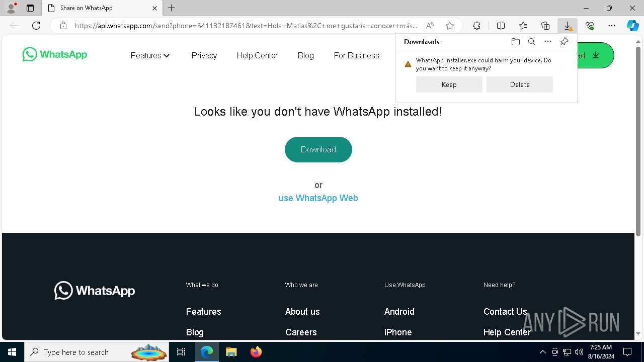The width and height of the screenshot is (644, 362).
Task: Open the Privacy nav item
Action: pos(204,55)
